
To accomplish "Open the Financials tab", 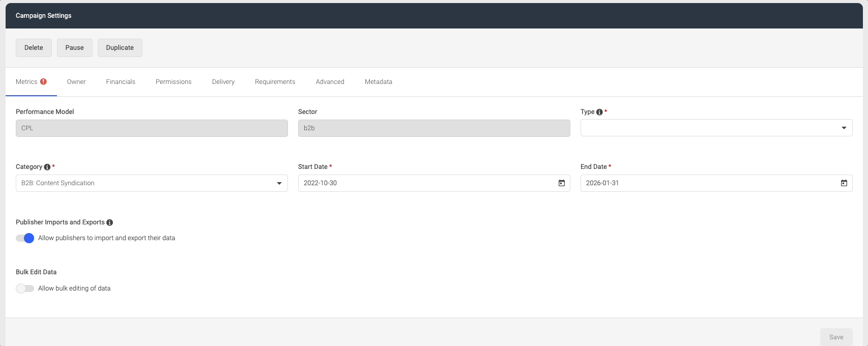I will pos(121,81).
